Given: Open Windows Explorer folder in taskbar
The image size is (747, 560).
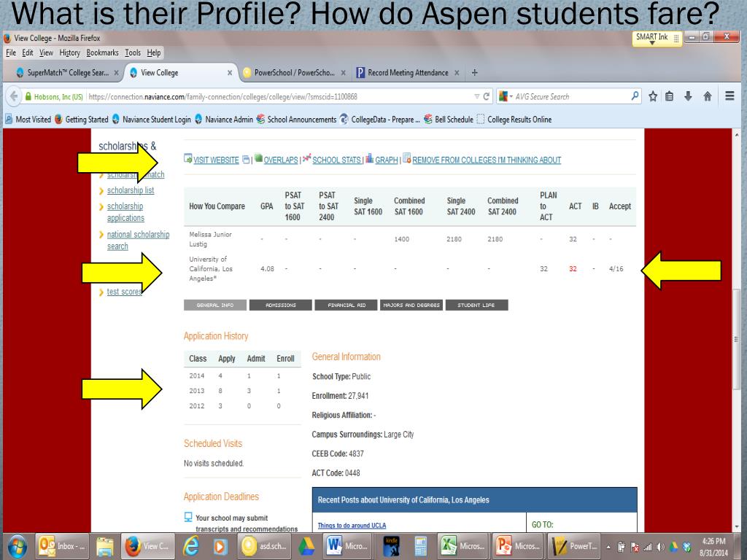Looking at the screenshot, I should (105, 546).
